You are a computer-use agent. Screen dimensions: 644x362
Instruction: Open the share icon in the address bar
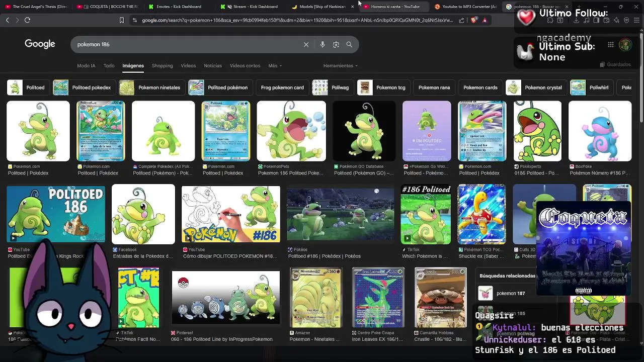coord(461,20)
